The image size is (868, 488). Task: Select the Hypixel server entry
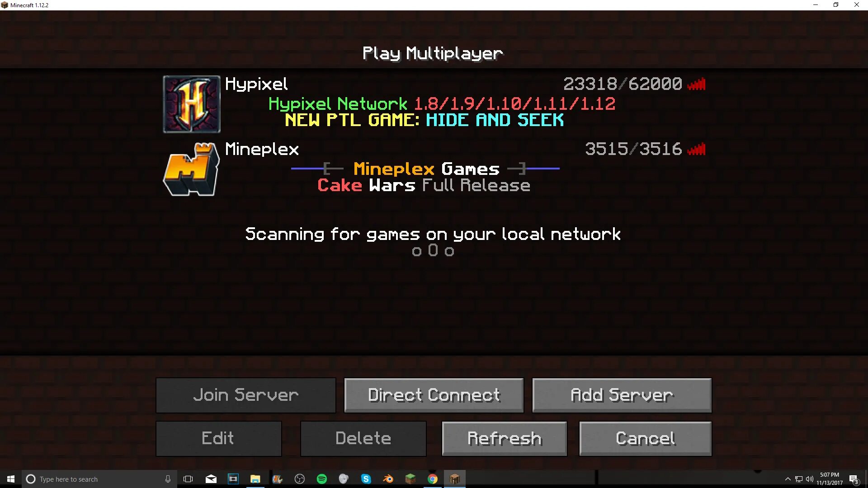point(434,103)
